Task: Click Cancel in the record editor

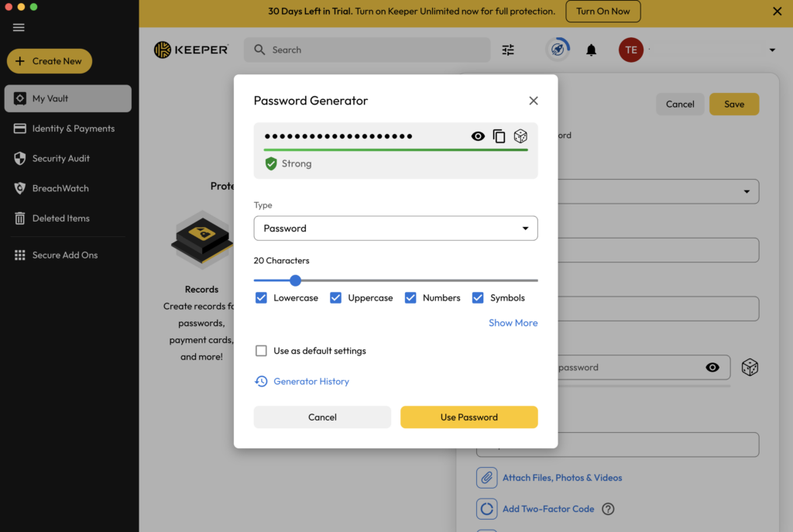Action: [x=680, y=105]
